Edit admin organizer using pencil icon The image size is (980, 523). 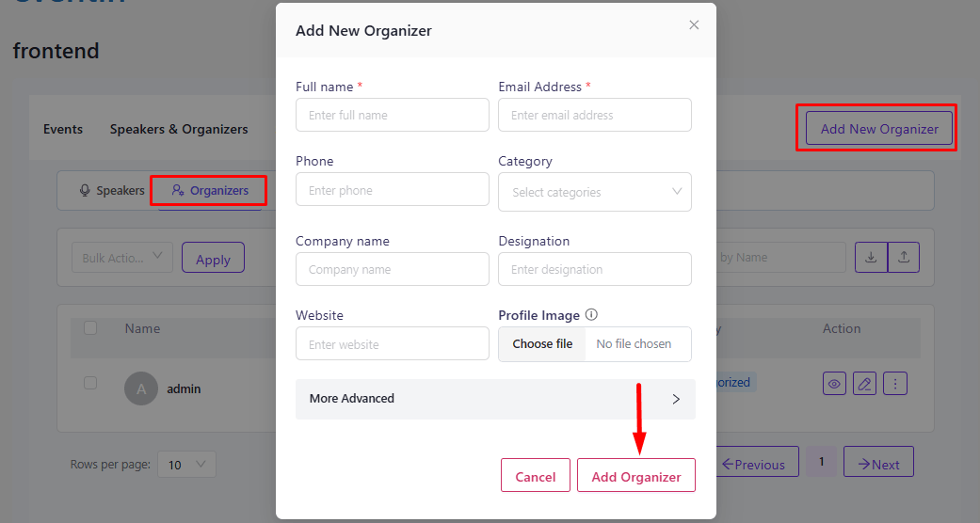coord(864,384)
